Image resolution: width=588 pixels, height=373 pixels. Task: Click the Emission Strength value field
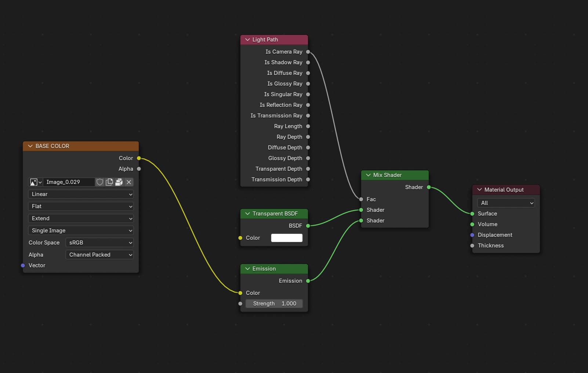[274, 304]
